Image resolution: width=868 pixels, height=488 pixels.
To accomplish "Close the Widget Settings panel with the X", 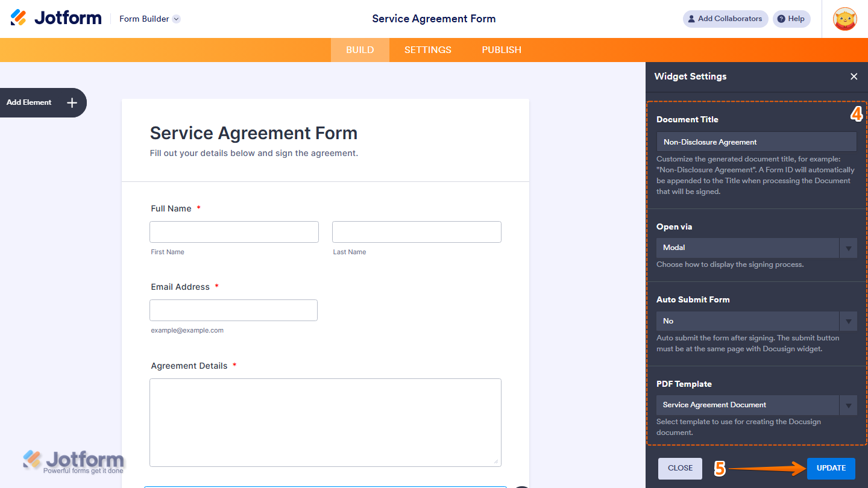I will [854, 77].
